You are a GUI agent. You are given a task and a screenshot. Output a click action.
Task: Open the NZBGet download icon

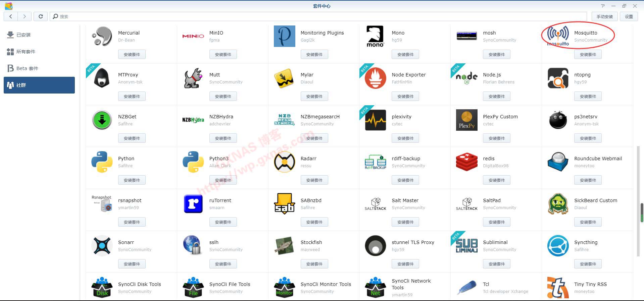tap(102, 120)
